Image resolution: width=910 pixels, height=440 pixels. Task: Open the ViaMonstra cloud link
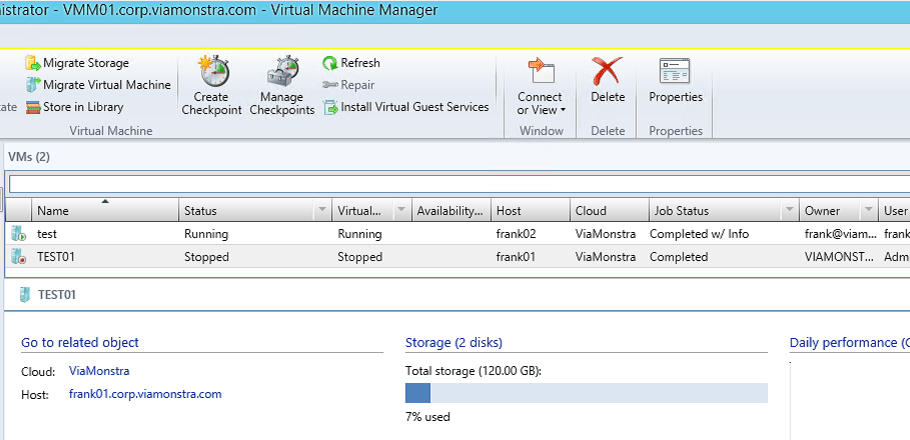pos(99,371)
